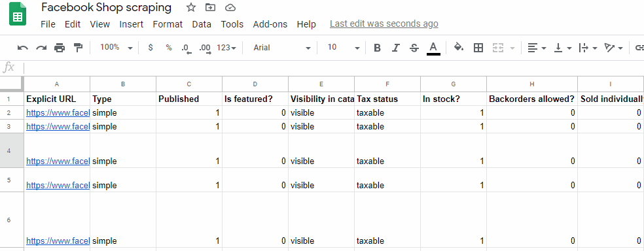Toggle italic formatting
The width and height of the screenshot is (644, 251).
coord(395,48)
